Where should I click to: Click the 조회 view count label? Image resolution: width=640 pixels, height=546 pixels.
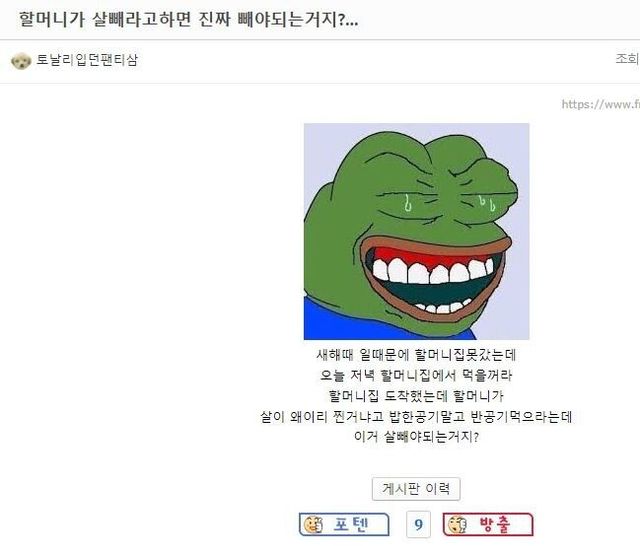pyautogui.click(x=627, y=59)
